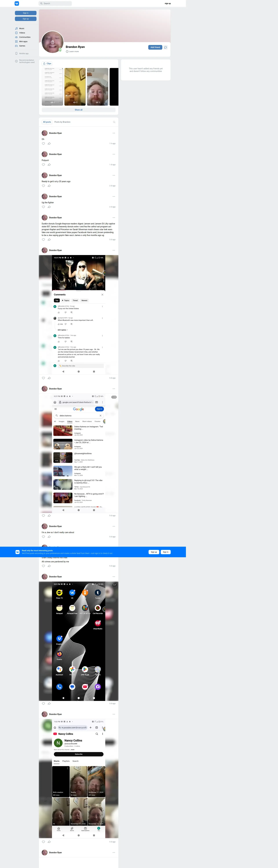The height and width of the screenshot is (868, 278).
Task: Share the 'Potpurri' post
Action: pyautogui.click(x=49, y=165)
